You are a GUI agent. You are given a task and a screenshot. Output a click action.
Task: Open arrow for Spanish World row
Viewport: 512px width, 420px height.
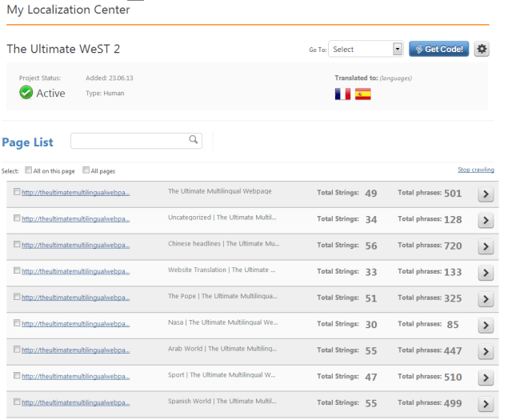pyautogui.click(x=485, y=403)
